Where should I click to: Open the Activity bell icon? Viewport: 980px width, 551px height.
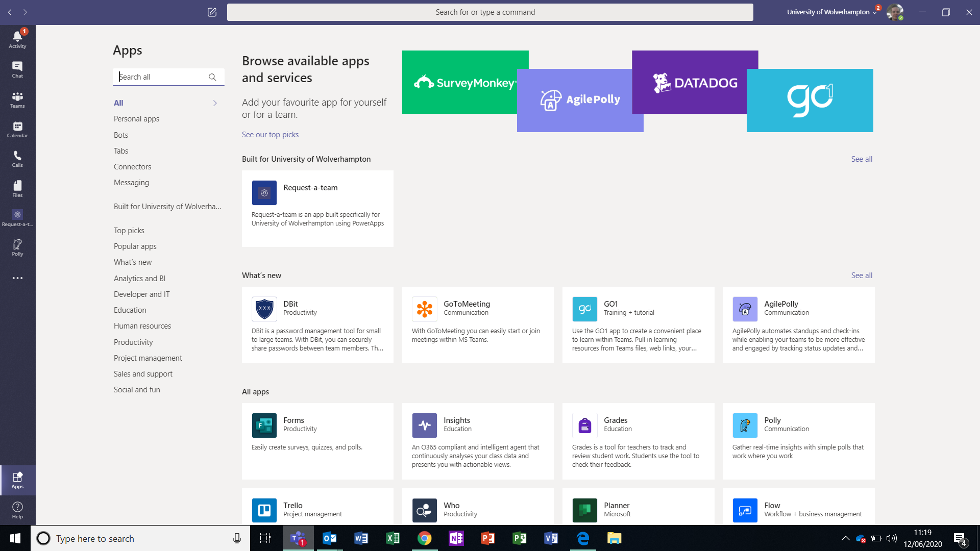[17, 39]
